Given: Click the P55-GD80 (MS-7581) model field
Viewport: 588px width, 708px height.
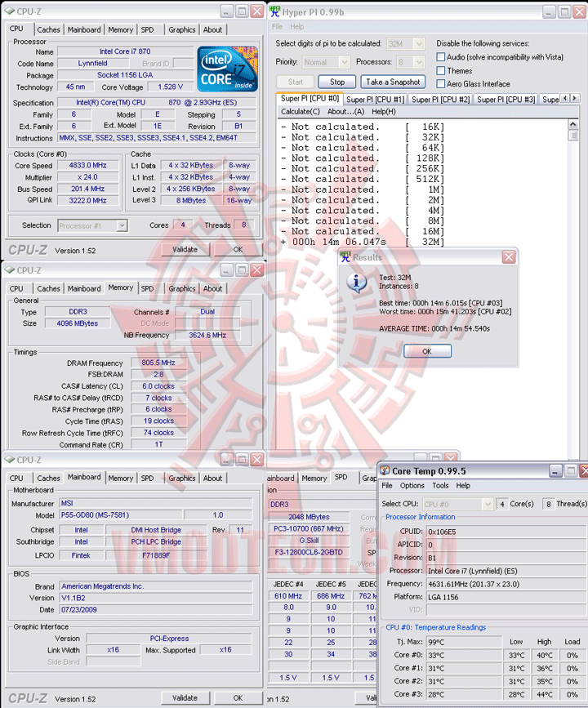Looking at the screenshot, I should click(121, 514).
